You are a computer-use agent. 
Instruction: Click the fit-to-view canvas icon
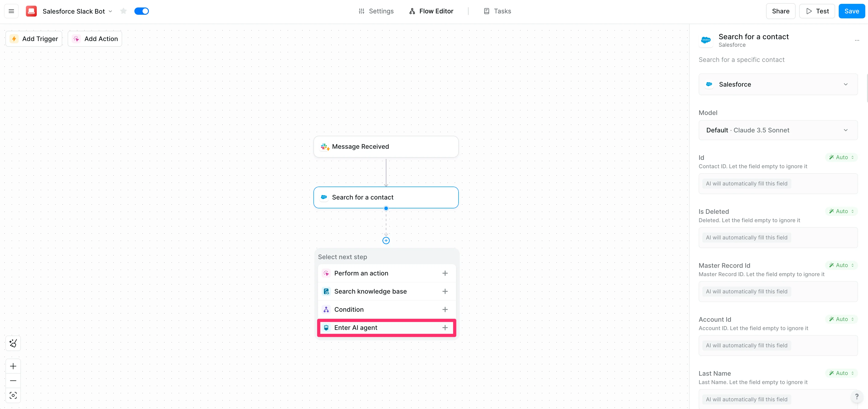pyautogui.click(x=13, y=396)
